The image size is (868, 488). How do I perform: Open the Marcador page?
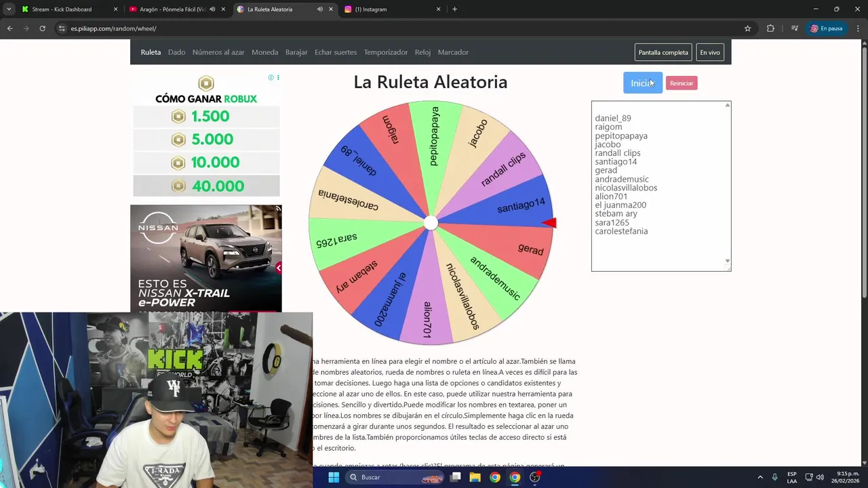453,52
